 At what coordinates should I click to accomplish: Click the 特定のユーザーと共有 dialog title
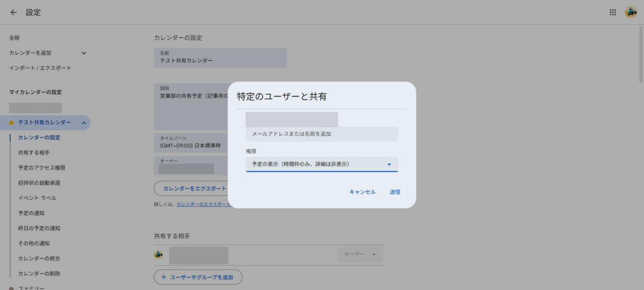tap(282, 97)
